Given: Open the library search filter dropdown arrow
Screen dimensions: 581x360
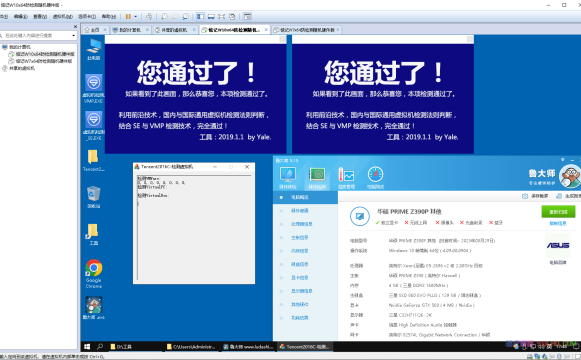Looking at the screenshot, I should [74, 36].
